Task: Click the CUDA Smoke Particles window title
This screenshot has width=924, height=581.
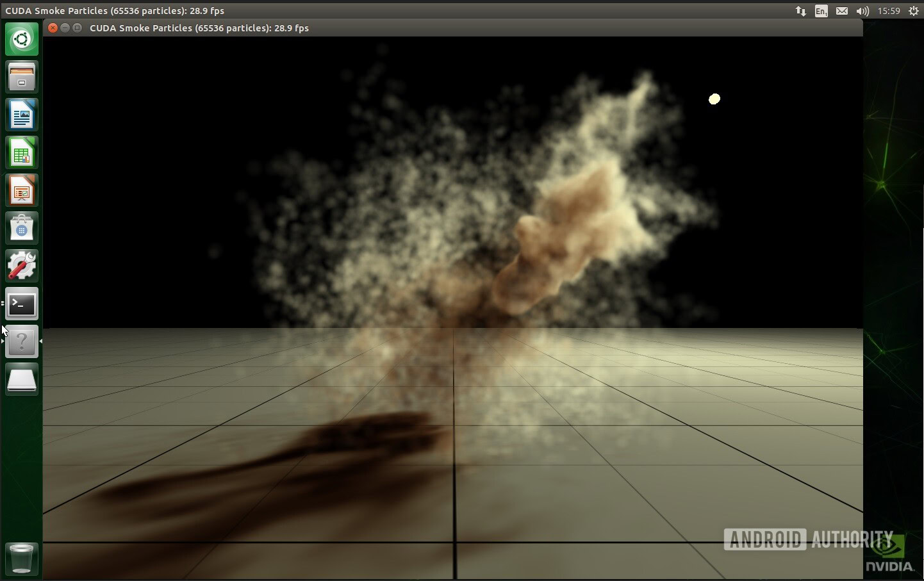Action: point(199,28)
